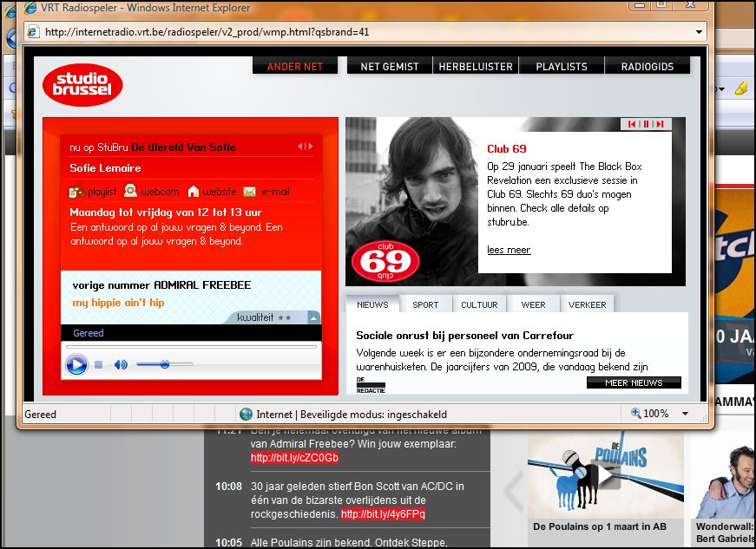The height and width of the screenshot is (549, 756).
Task: Click the 'De Wereld Van Sofie' program title
Action: tap(184, 147)
